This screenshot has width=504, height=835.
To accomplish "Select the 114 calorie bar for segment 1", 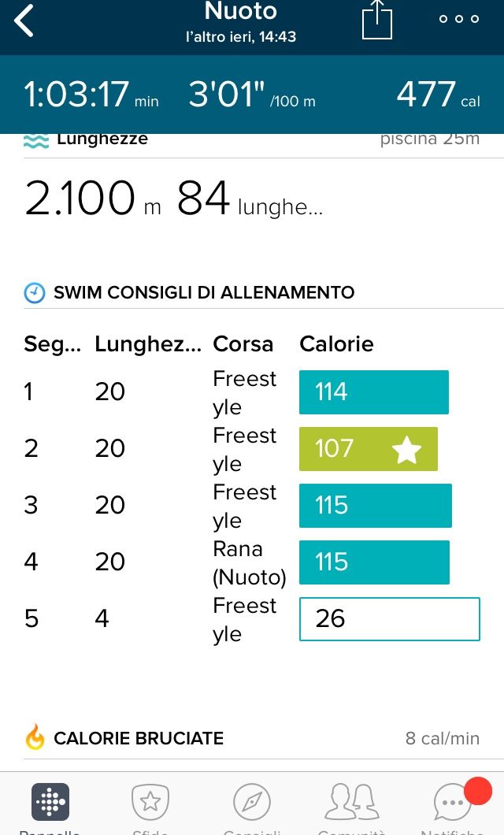I will click(373, 392).
